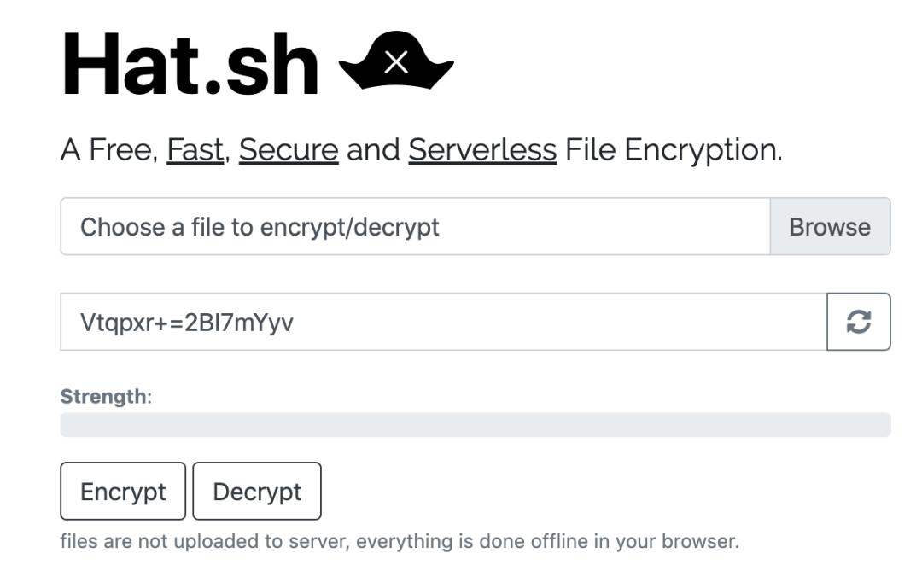Click the "Strength" label
922x588 pixels.
point(103,397)
